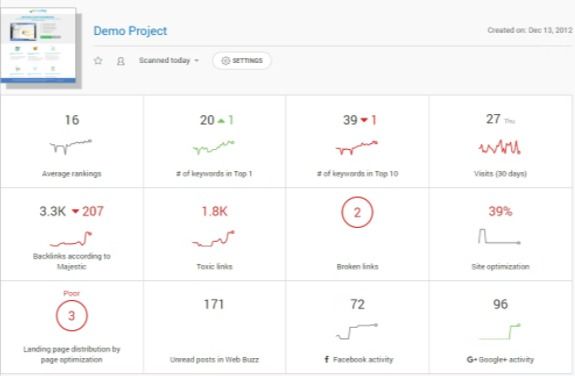Open '# of keywords in Top 1' label
This screenshot has height=376, width=575.
(x=214, y=174)
